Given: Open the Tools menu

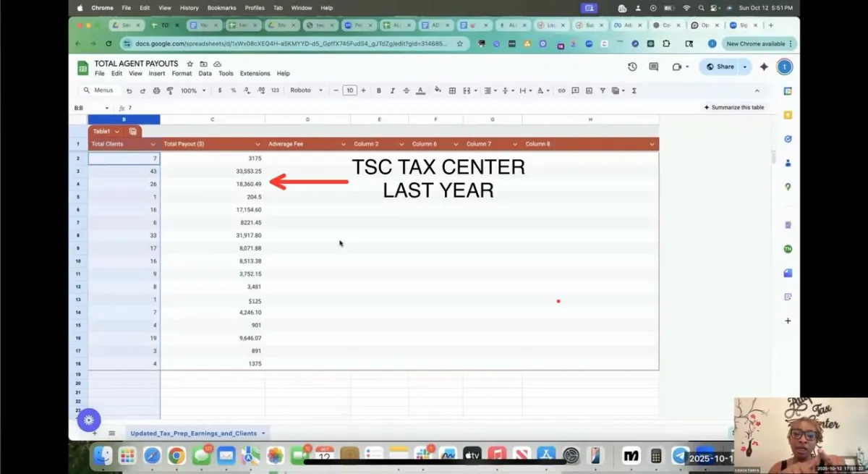Looking at the screenshot, I should pos(226,74).
